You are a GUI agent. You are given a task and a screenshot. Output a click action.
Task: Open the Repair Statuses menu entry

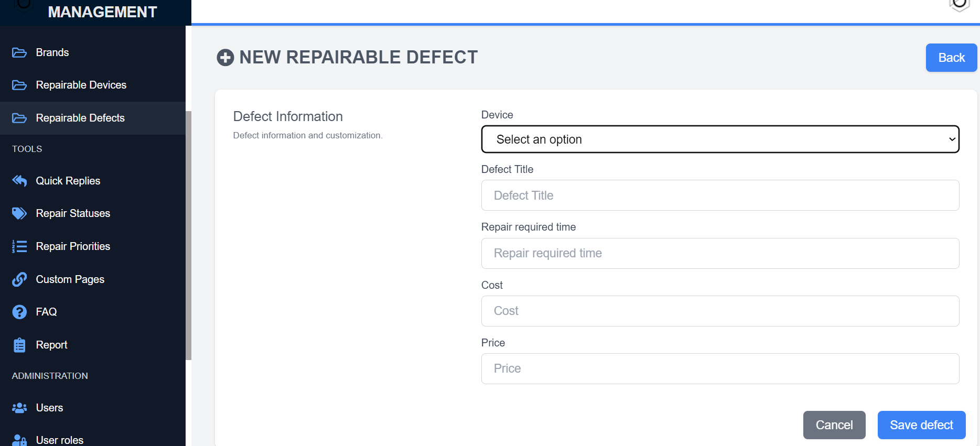[x=73, y=213]
